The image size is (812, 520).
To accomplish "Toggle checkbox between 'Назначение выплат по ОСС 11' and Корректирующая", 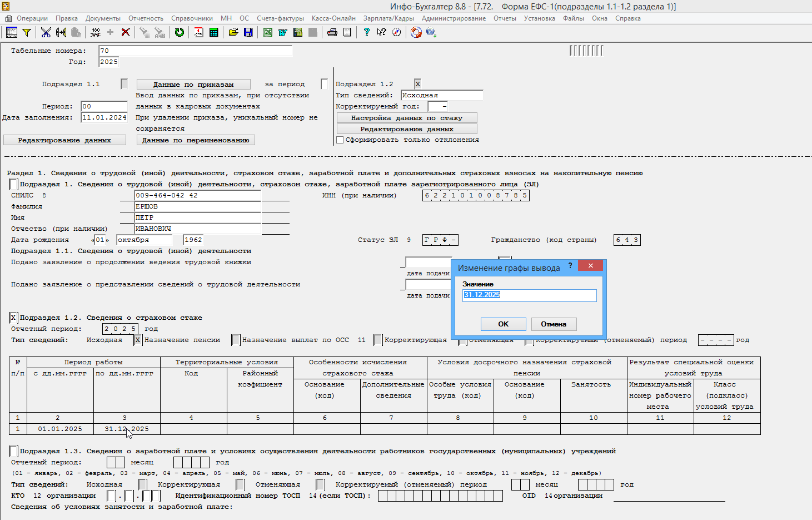I will click(x=378, y=340).
